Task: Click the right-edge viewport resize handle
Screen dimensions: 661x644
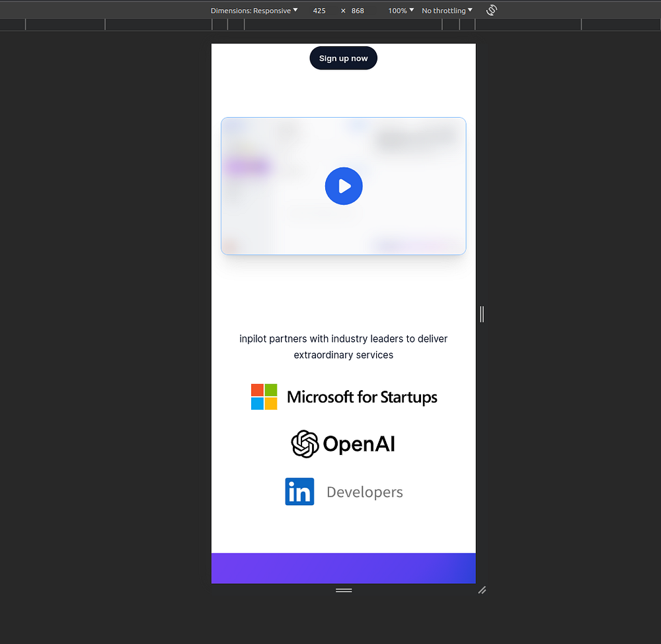Action: 482,314
